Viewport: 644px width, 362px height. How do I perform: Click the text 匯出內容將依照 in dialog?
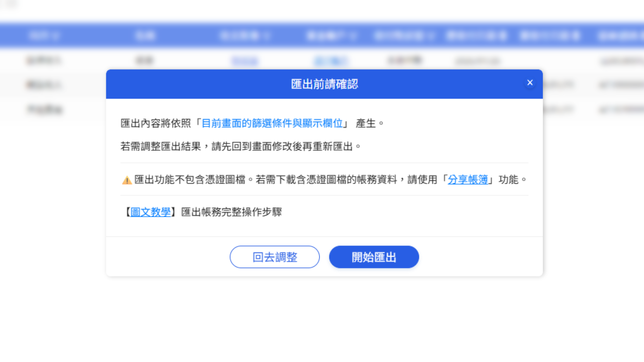click(156, 123)
